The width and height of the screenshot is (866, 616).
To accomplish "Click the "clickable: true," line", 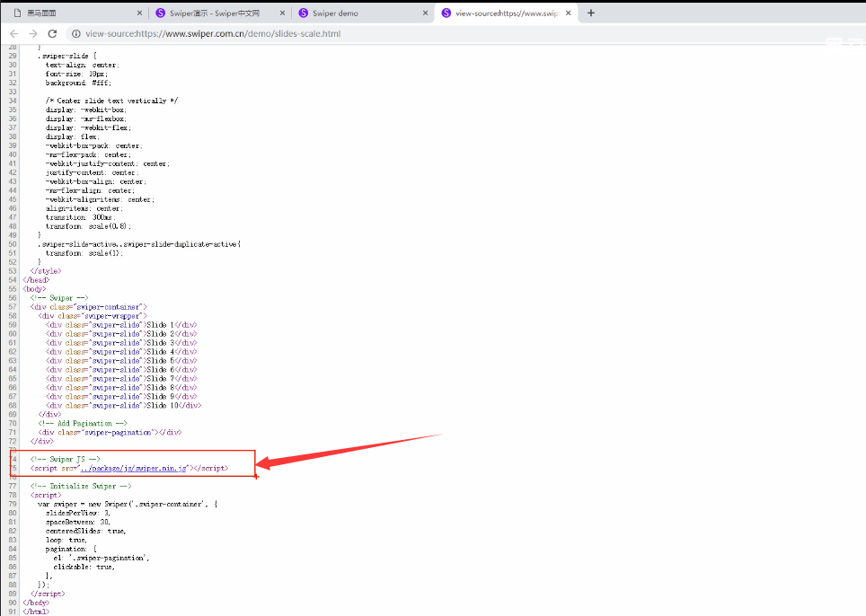I will [84, 567].
